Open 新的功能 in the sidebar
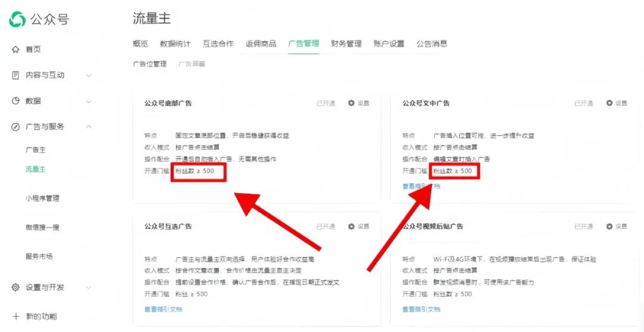This screenshot has width=644, height=332. pyautogui.click(x=42, y=317)
